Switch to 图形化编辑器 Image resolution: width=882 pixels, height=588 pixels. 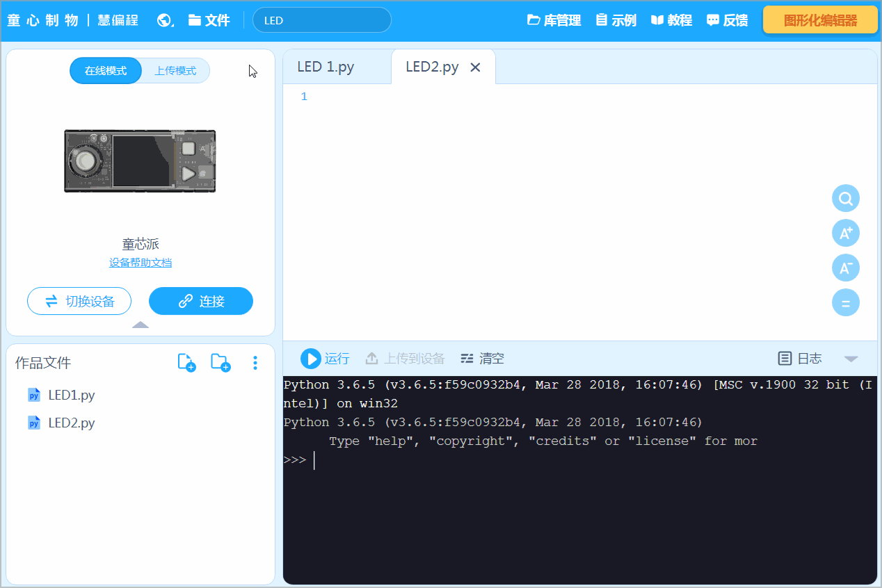[820, 20]
